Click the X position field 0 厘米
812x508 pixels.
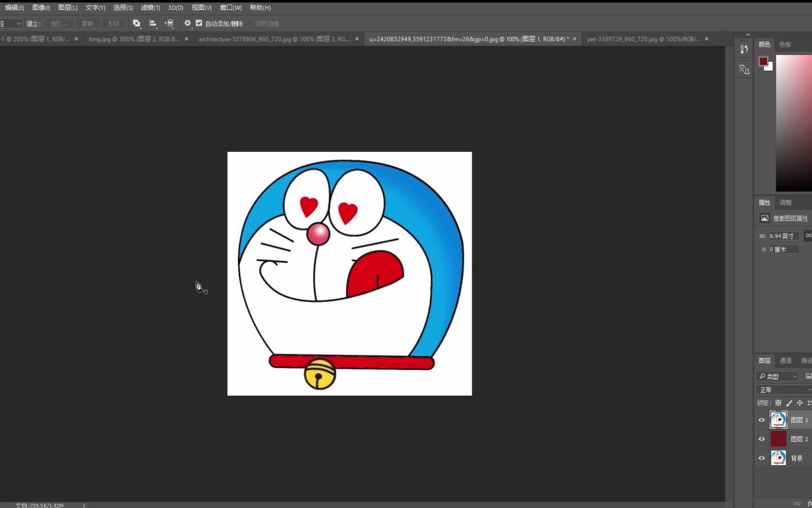point(784,249)
